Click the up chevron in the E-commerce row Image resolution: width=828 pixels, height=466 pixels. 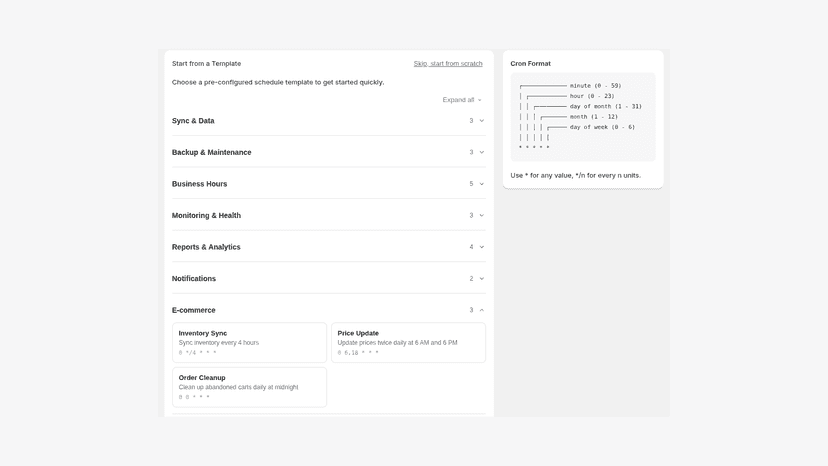482,310
